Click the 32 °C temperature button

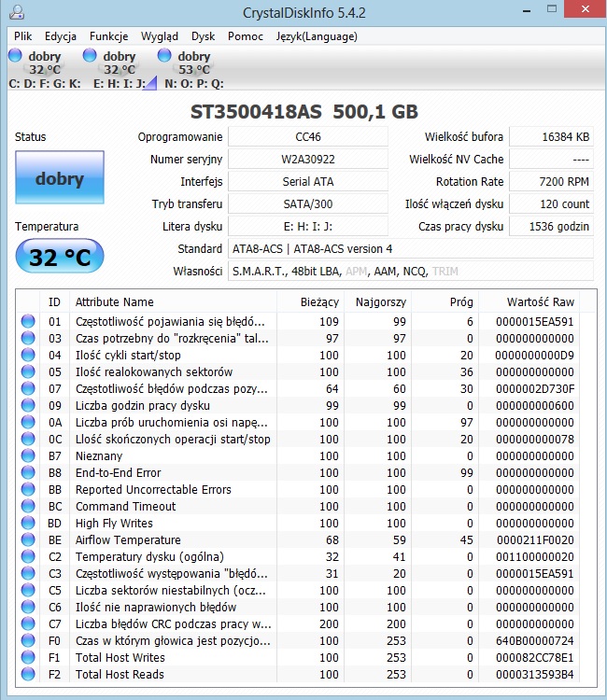[60, 257]
